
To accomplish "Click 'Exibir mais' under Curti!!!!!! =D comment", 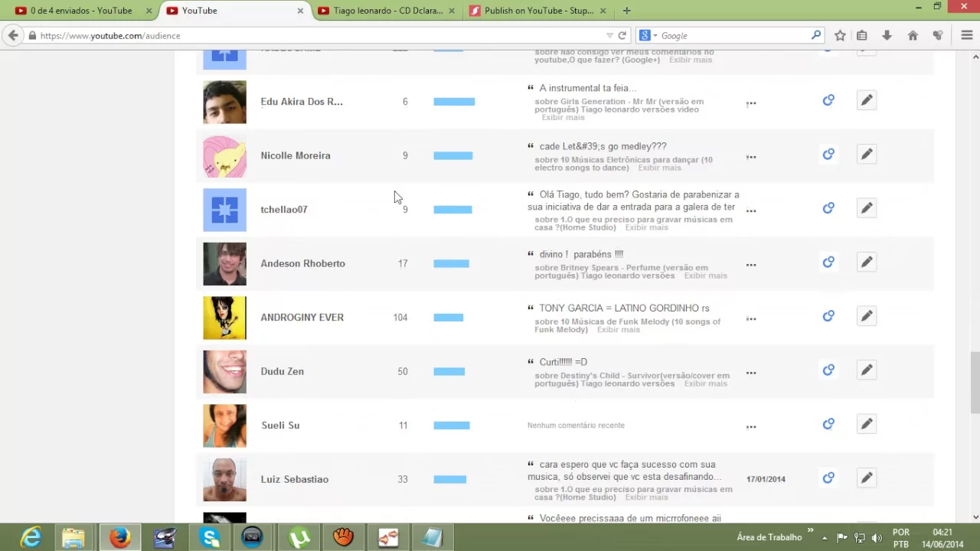I will 705,383.
